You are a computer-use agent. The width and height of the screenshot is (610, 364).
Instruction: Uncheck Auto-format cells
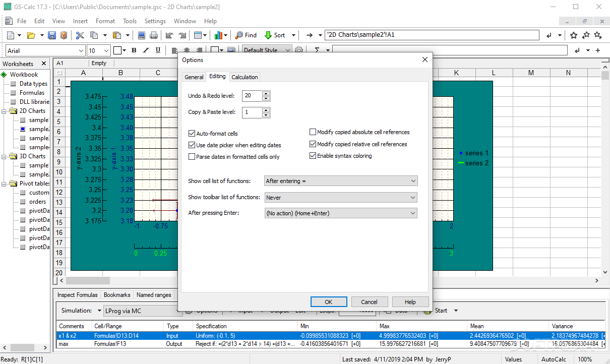(x=192, y=134)
